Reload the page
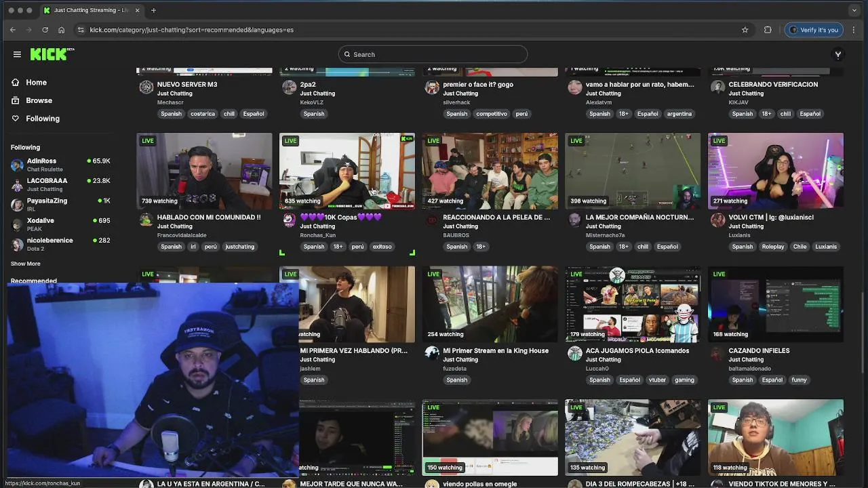 point(45,30)
